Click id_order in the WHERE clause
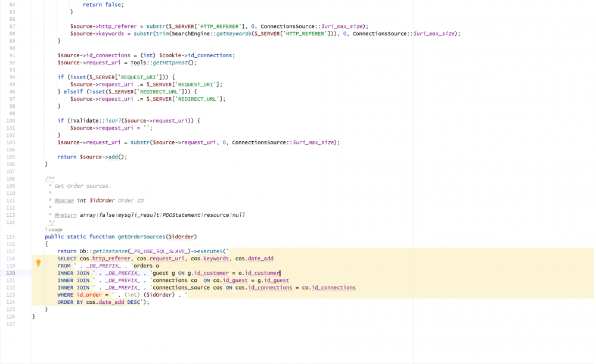The image size is (596, 364). click(x=89, y=295)
